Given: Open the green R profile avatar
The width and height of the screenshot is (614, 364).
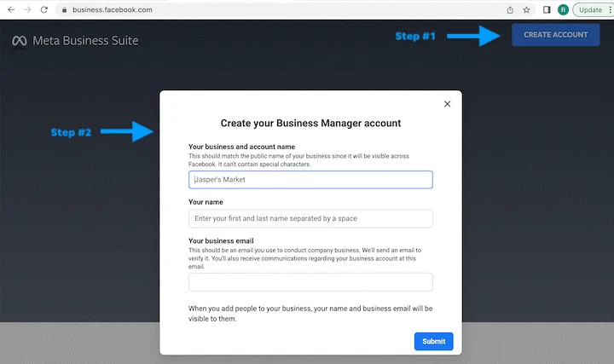Looking at the screenshot, I should coord(563,9).
